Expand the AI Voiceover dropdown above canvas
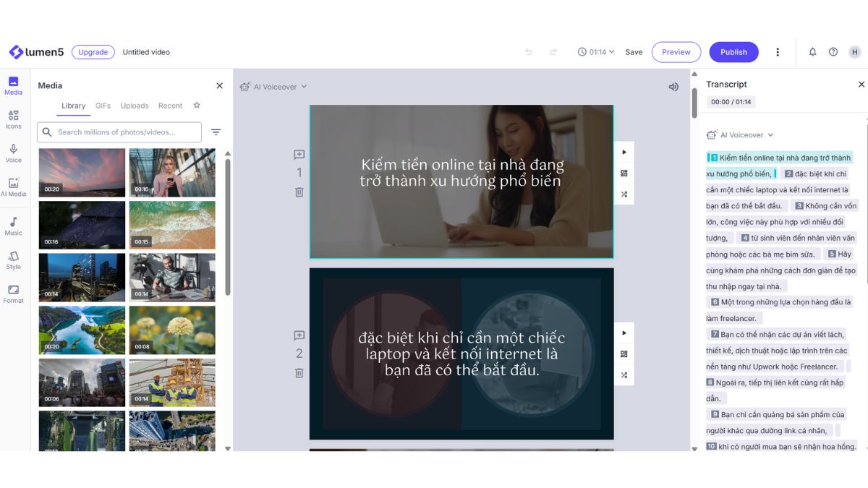 click(273, 87)
